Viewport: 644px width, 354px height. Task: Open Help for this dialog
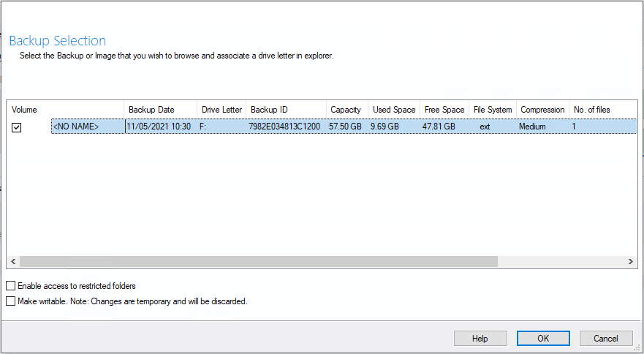point(480,339)
